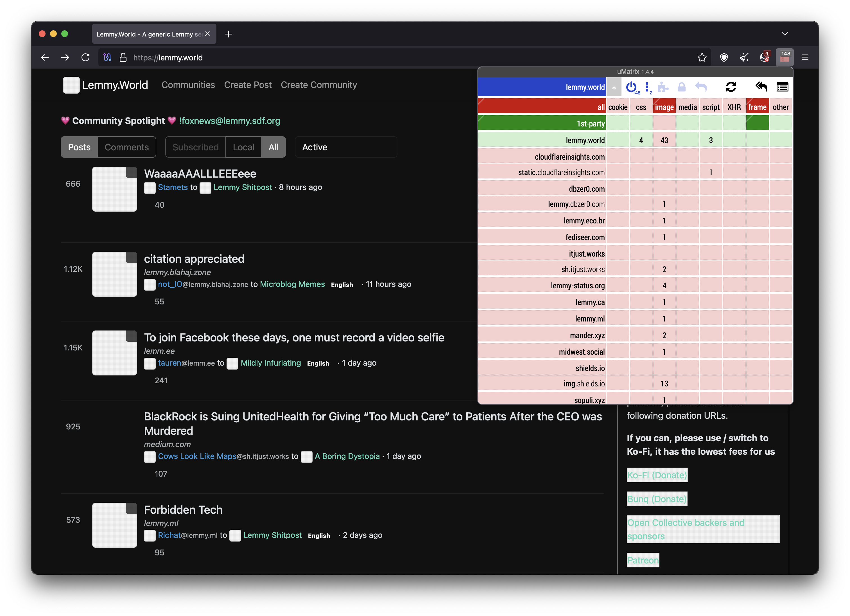Open the Ko-Fi (Donate) link
This screenshot has height=616, width=850.
tap(657, 475)
